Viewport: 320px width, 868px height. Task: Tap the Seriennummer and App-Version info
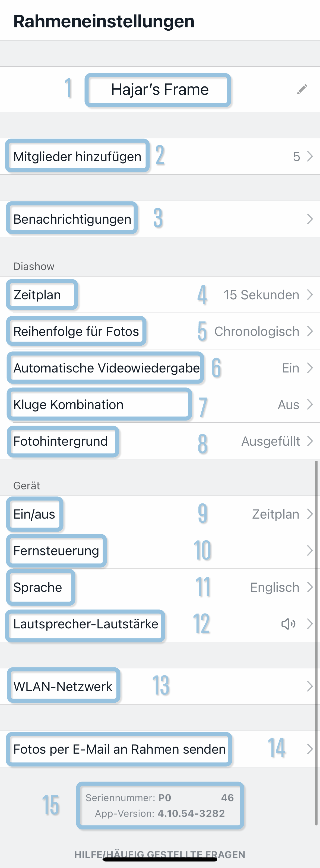click(160, 806)
